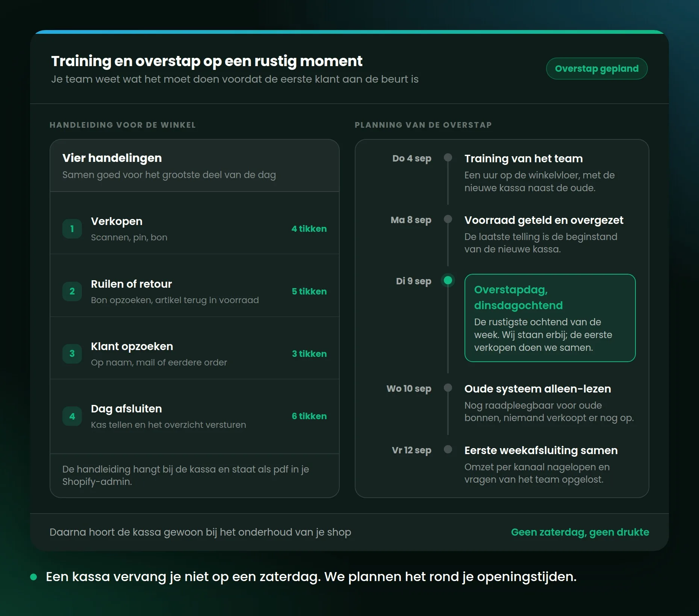This screenshot has height=616, width=699.
Task: Select the Do 4 sep timeline dot
Action: pyautogui.click(x=448, y=157)
